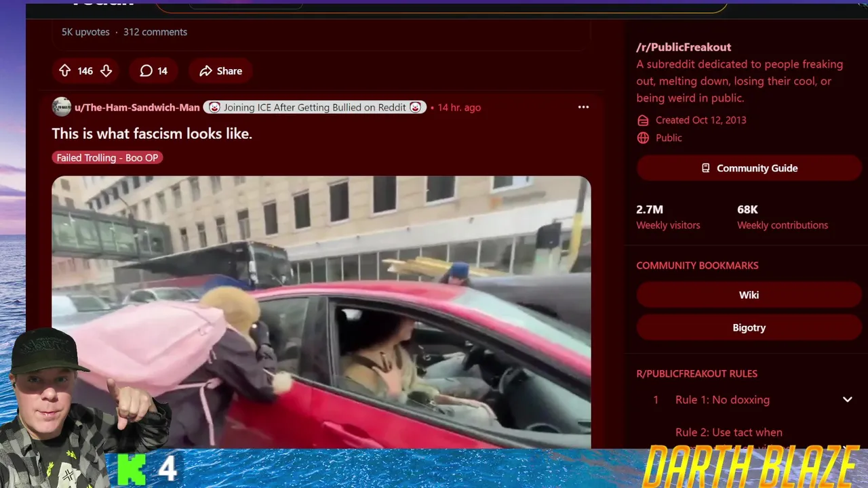Click the '312 comments' count text
Screen dimensions: 868x488
click(155, 32)
